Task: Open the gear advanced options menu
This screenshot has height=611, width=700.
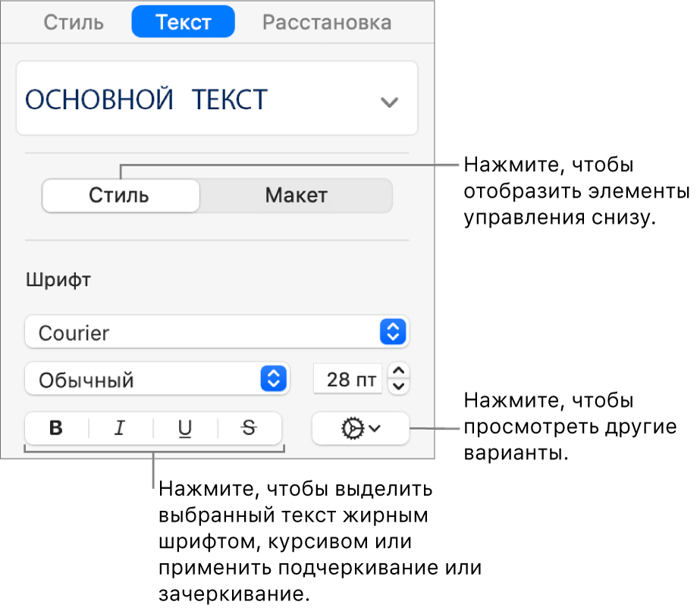Action: [x=360, y=428]
